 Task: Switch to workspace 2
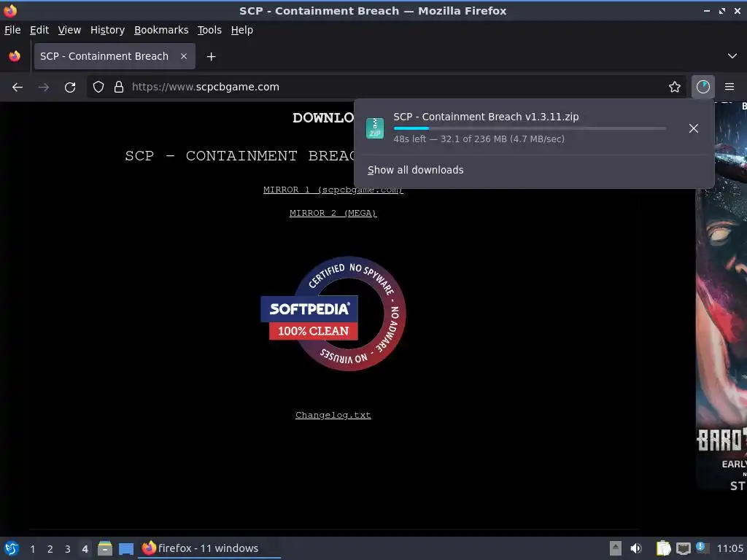pyautogui.click(x=50, y=549)
